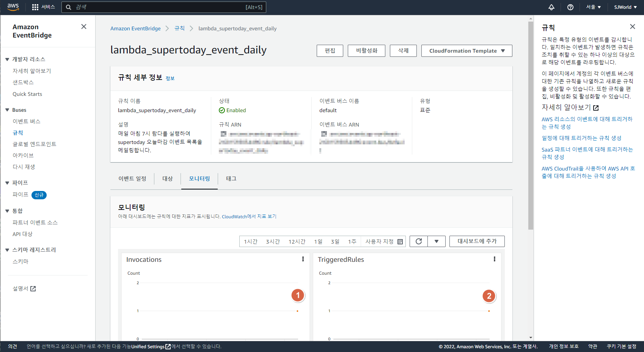644x352 pixels.
Task: Click the main page vertical scrollbar
Action: click(x=531, y=125)
